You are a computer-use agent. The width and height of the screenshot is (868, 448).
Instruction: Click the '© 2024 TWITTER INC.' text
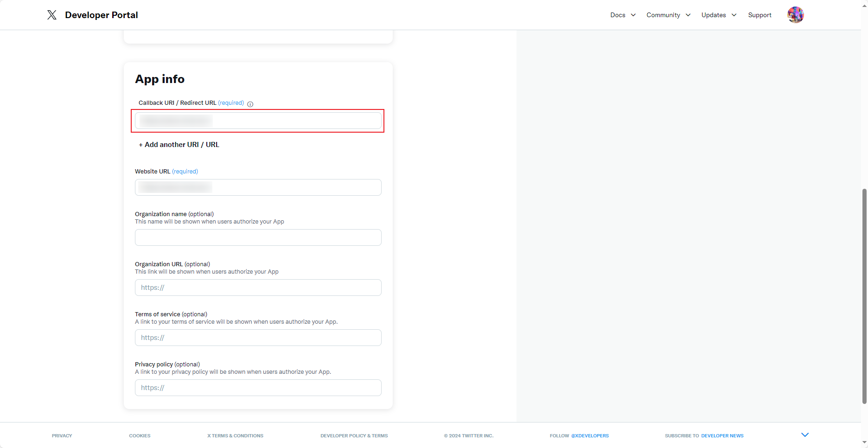click(x=468, y=435)
